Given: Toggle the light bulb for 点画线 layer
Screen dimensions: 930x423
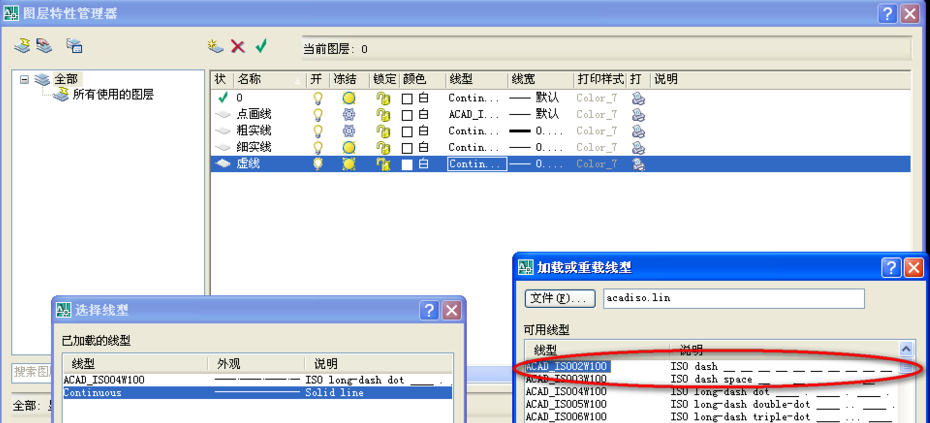Looking at the screenshot, I should 319,115.
